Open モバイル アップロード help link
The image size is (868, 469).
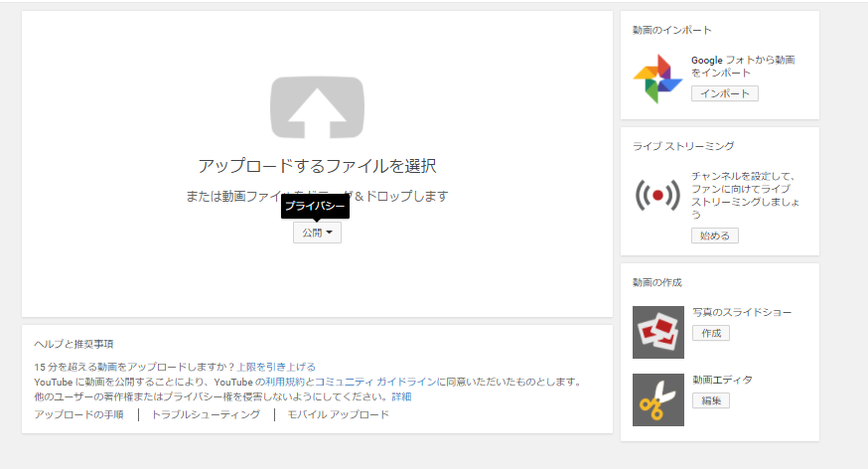pos(338,414)
